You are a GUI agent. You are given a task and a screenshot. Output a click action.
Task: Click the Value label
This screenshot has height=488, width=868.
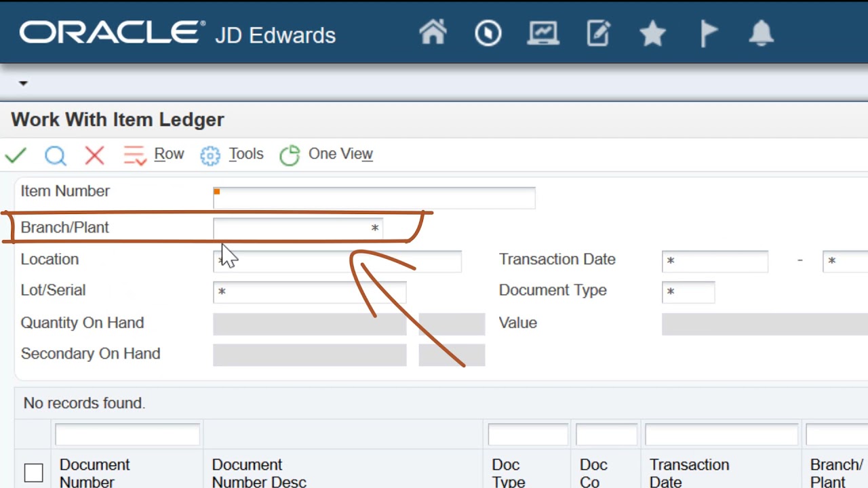click(518, 323)
